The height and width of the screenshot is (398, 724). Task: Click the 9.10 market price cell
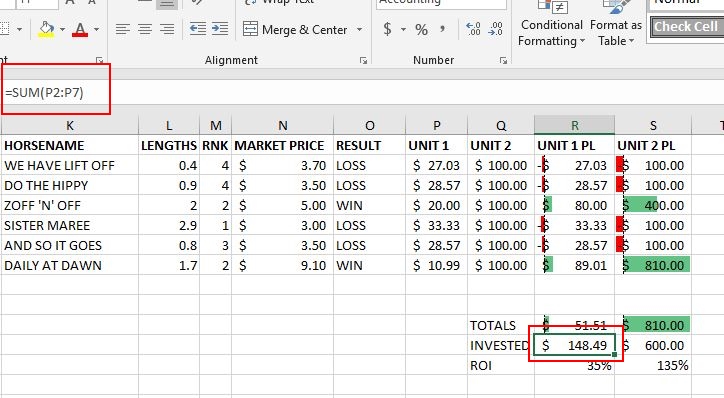coord(283,265)
